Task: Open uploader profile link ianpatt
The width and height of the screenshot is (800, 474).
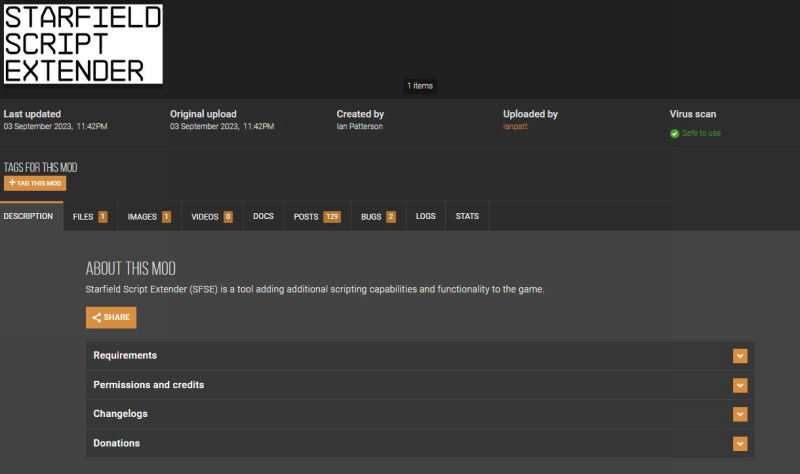Action: point(515,126)
